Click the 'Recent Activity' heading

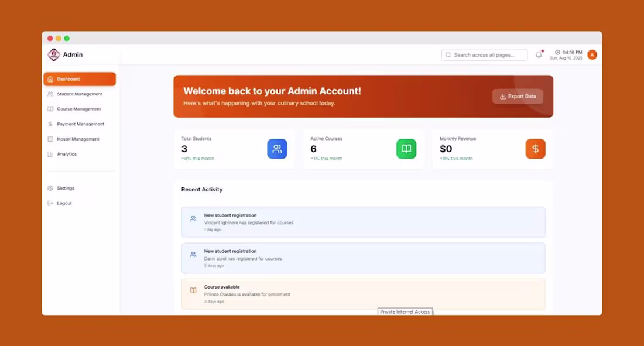(x=202, y=190)
